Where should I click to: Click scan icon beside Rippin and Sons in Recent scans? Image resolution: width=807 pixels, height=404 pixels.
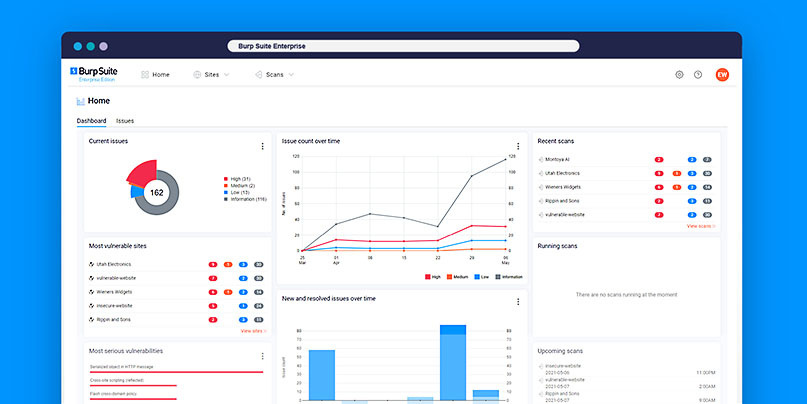pyautogui.click(x=541, y=202)
